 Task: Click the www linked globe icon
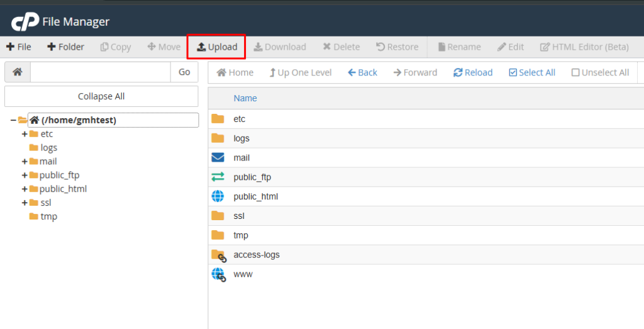pos(218,274)
